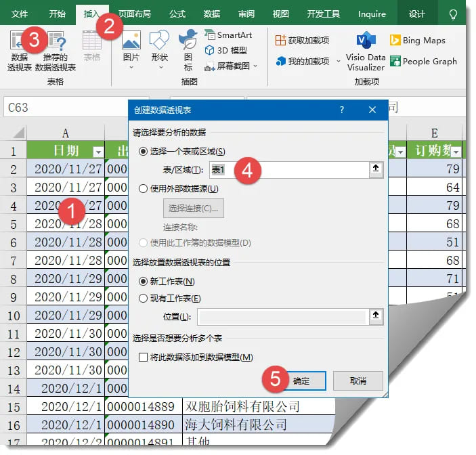Viewport: 476px width, 455px height.
Task: Open the 日期 column filter dropdown
Action: pyautogui.click(x=98, y=151)
